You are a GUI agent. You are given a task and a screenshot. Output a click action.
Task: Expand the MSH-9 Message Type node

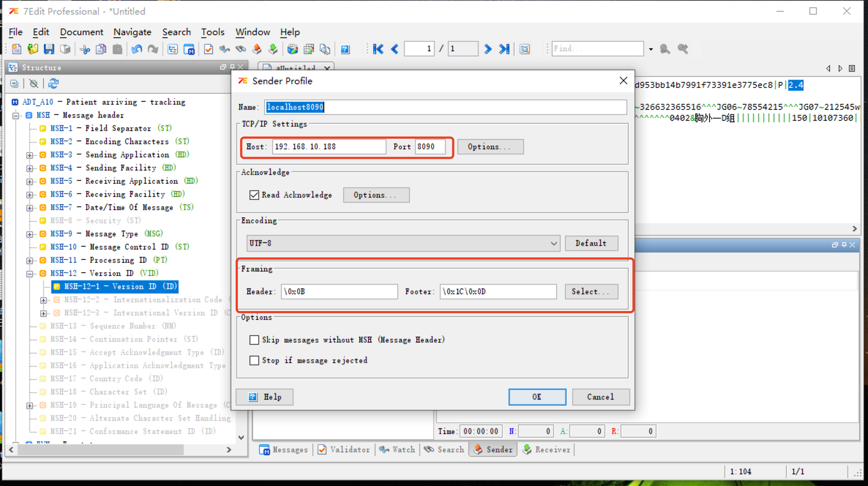point(30,234)
